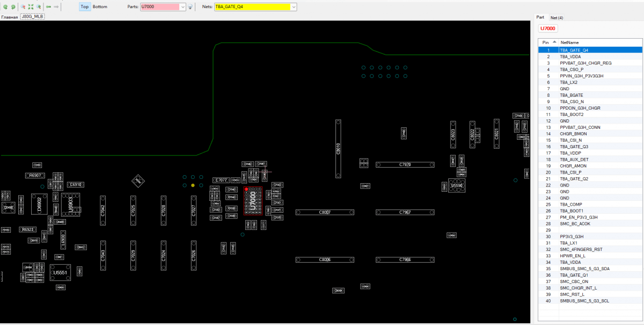Click inside the yellow Nets TBA_GATE_Q4 field
Screen dimensions: 644x325
tap(252, 7)
